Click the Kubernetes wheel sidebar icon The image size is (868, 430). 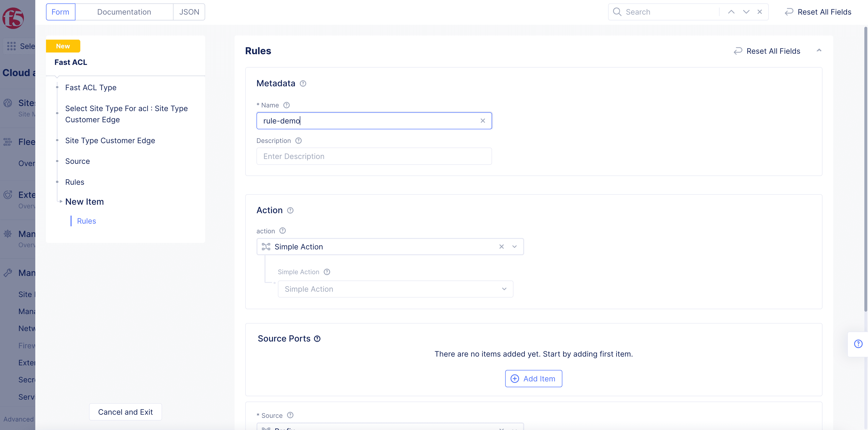point(8,234)
